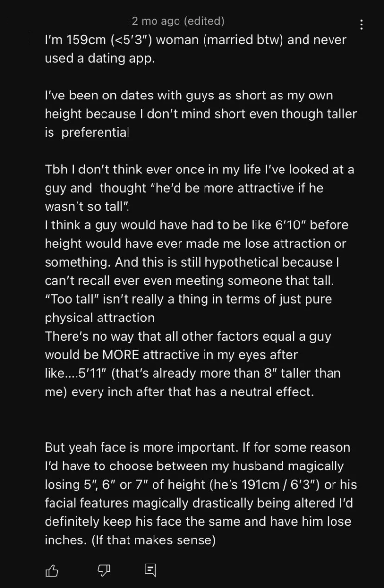384x588 pixels.
Task: Click the text "used a dating app."
Action: tap(100, 59)
